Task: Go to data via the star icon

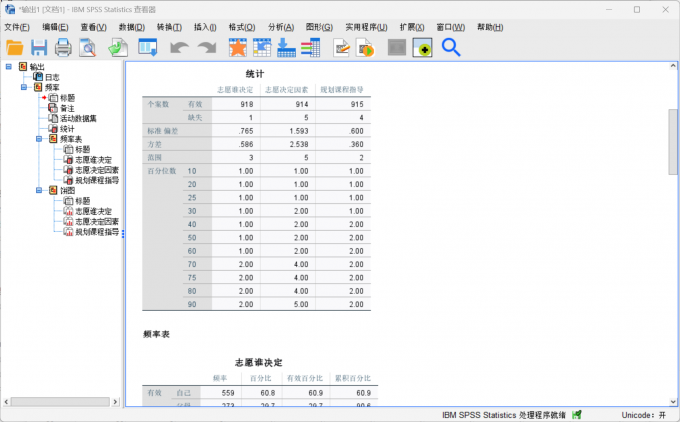Action: (238, 47)
